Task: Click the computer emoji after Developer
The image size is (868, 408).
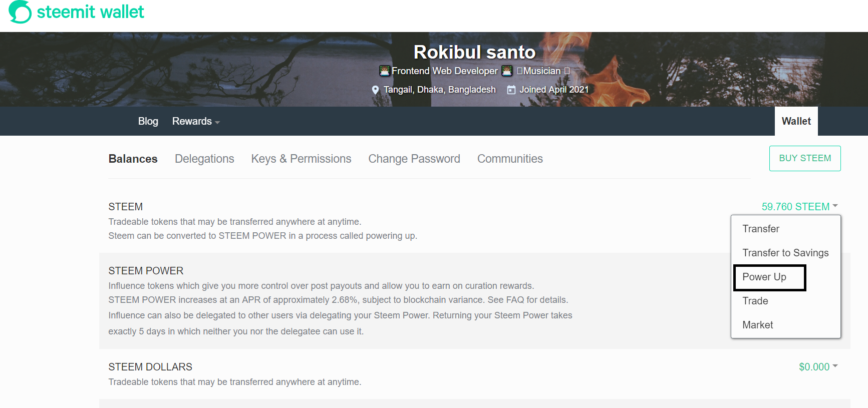Action: click(507, 71)
